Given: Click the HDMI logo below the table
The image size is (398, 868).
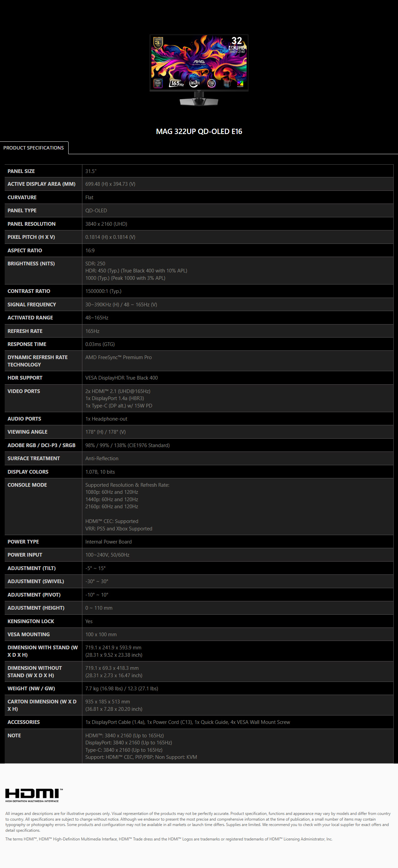Looking at the screenshot, I should point(34,795).
